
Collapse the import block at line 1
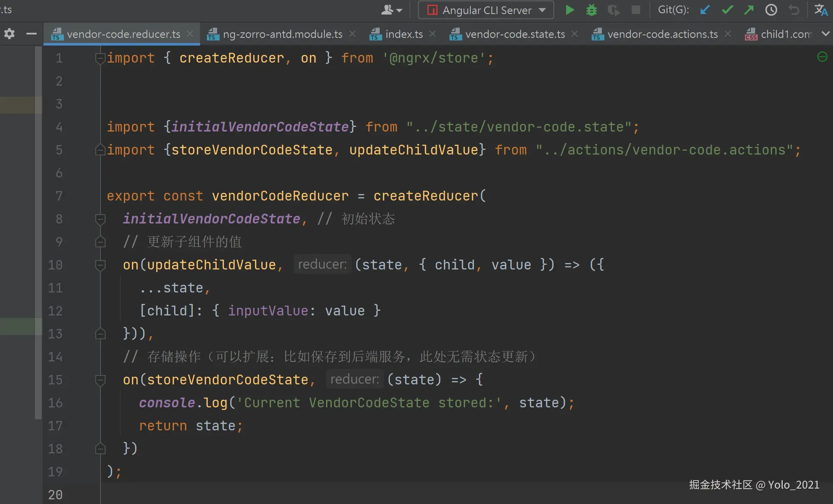pyautogui.click(x=100, y=58)
